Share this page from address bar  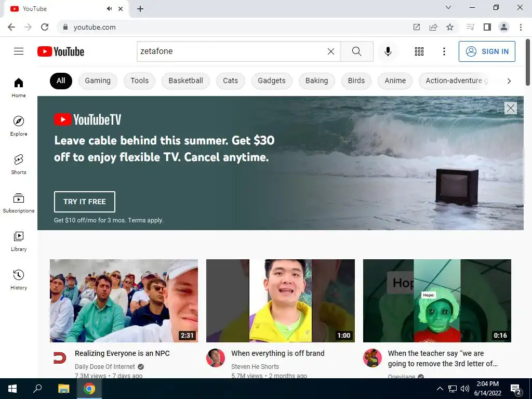[433, 27]
